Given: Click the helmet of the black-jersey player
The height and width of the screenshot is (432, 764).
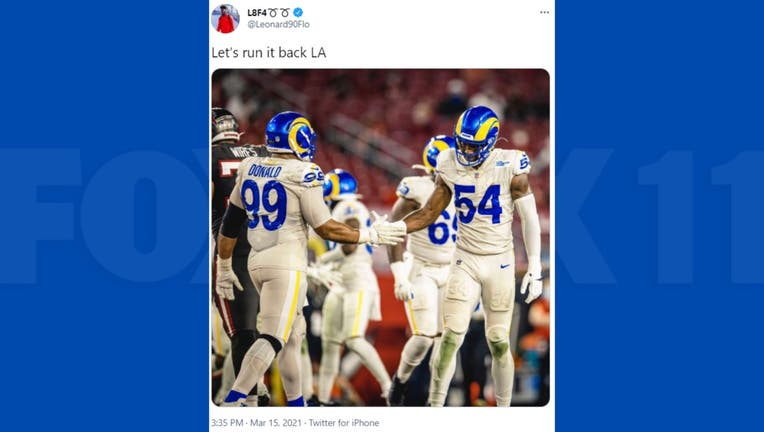Looking at the screenshot, I should pyautogui.click(x=224, y=125).
